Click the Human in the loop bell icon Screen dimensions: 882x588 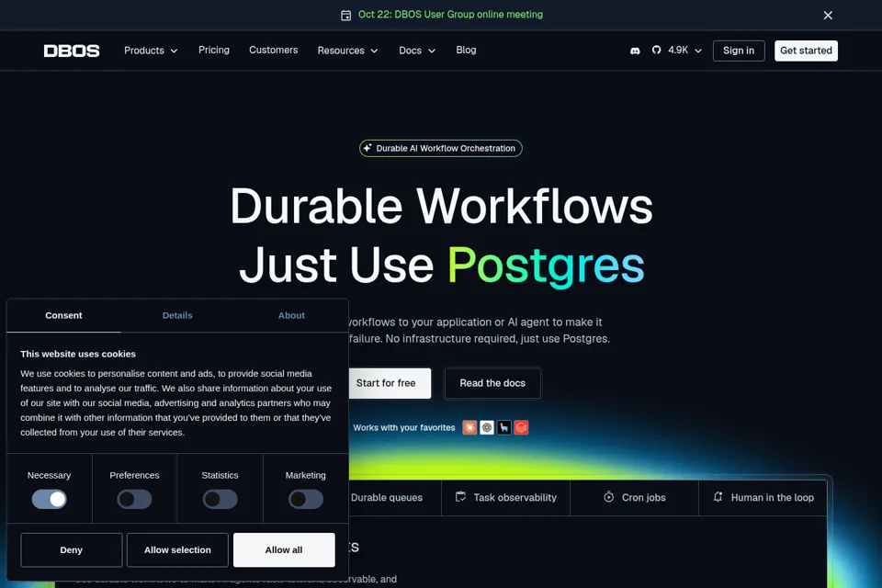(718, 497)
